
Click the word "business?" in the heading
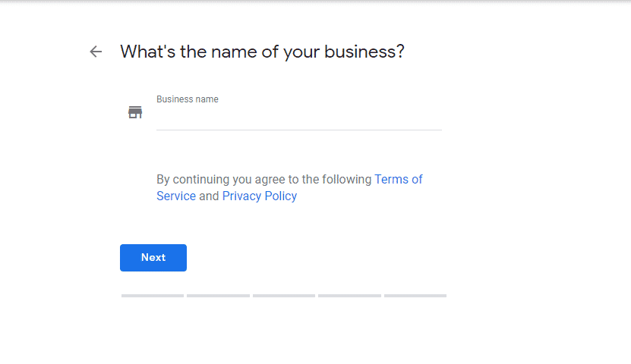(364, 52)
